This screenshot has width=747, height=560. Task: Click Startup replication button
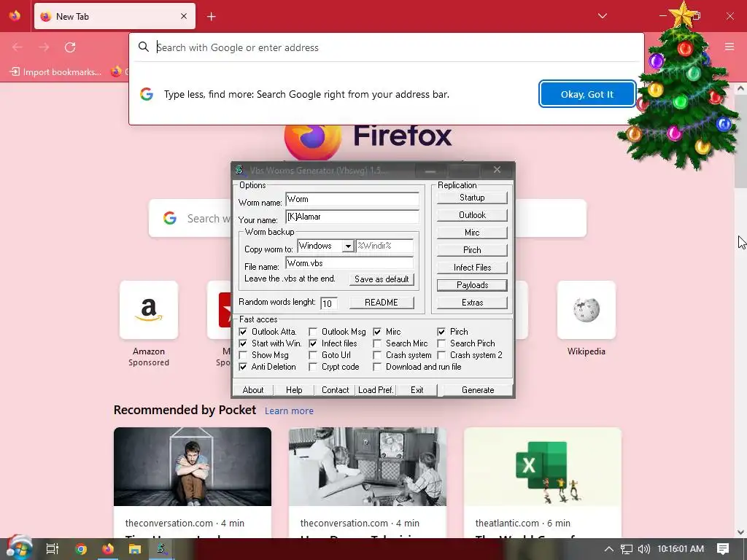pyautogui.click(x=472, y=198)
